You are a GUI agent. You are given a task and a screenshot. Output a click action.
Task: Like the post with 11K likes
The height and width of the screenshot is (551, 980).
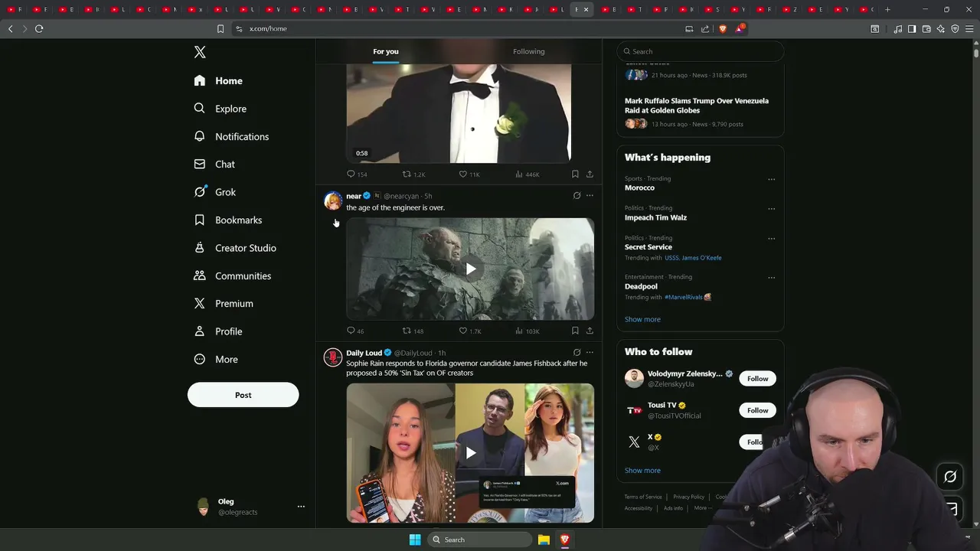coord(469,174)
